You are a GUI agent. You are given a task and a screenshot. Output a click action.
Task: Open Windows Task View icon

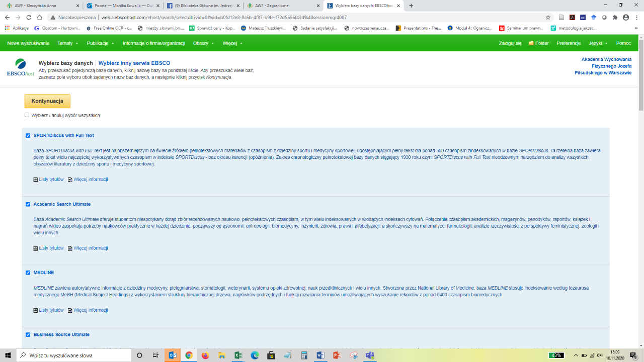coord(156,355)
